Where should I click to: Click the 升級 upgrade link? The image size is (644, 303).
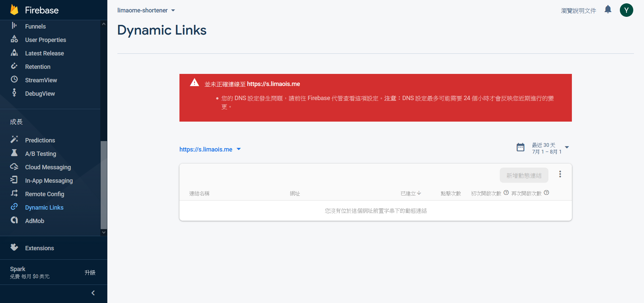(90, 272)
